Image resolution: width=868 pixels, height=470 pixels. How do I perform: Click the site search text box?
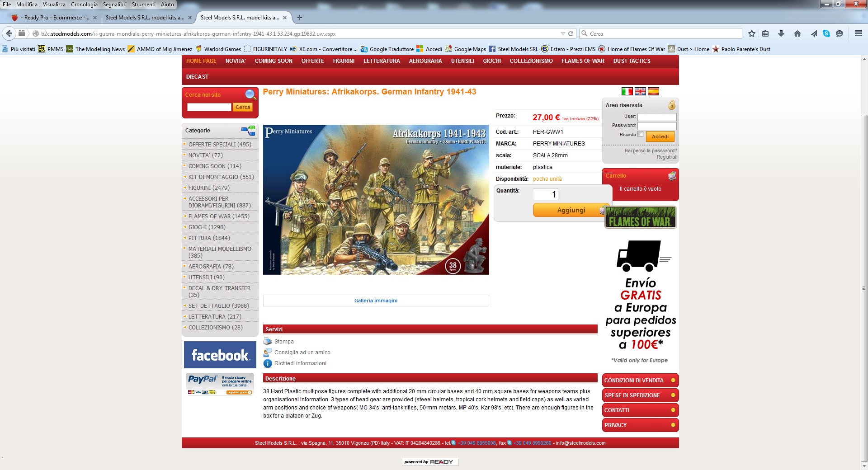[x=209, y=107]
